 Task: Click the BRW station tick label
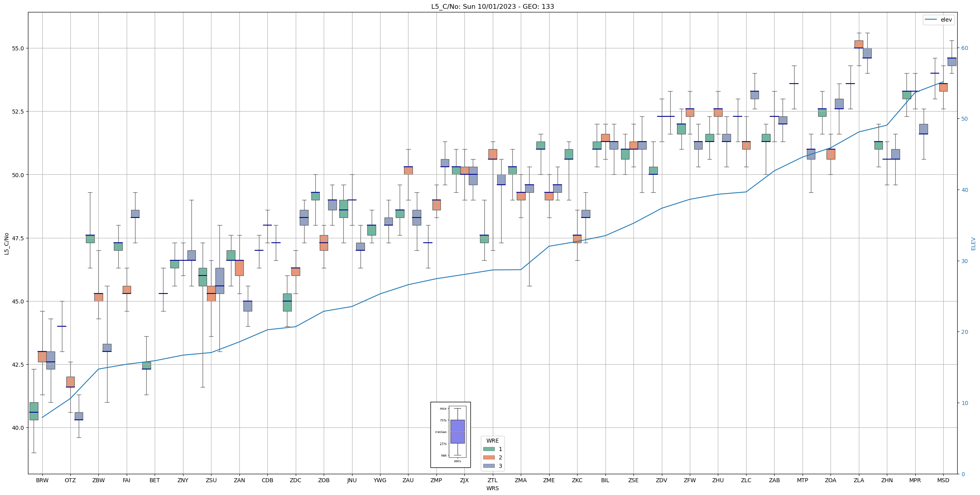[42, 480]
